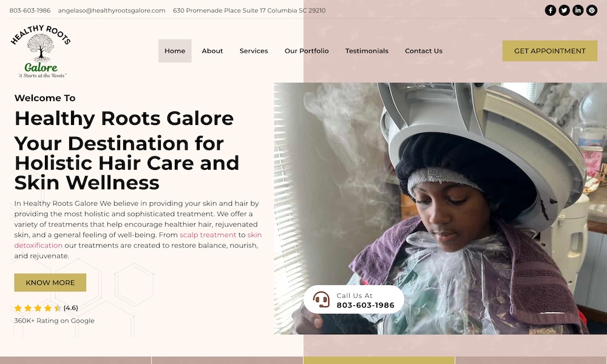
Task: Open the Contact Us page
Action: click(x=424, y=51)
